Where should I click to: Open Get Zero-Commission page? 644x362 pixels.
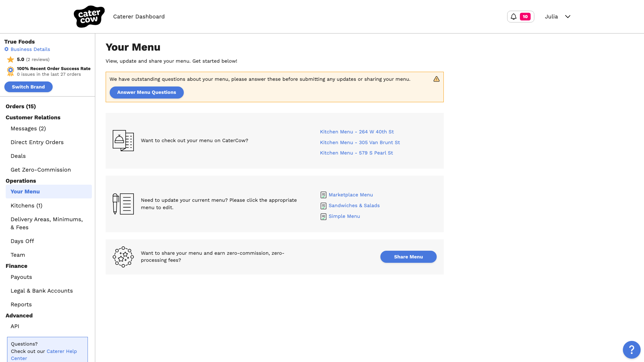click(x=41, y=170)
